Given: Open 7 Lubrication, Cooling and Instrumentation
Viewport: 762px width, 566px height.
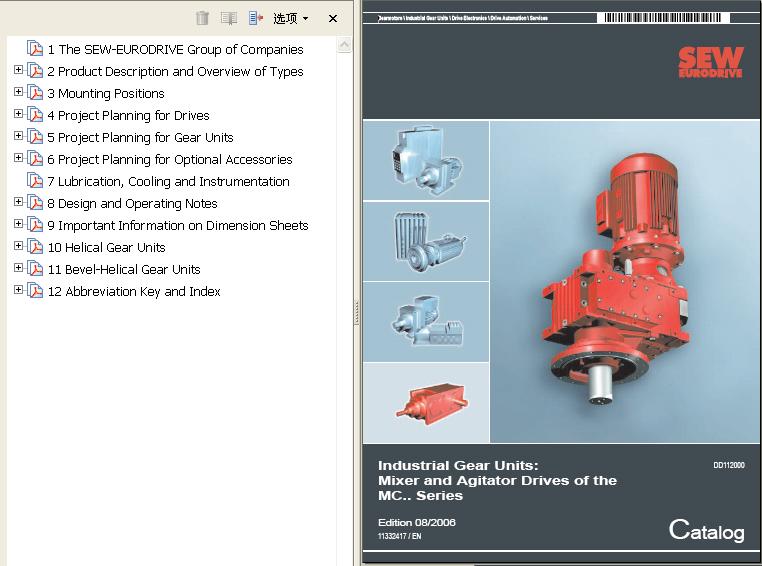Looking at the screenshot, I should click(x=169, y=182).
